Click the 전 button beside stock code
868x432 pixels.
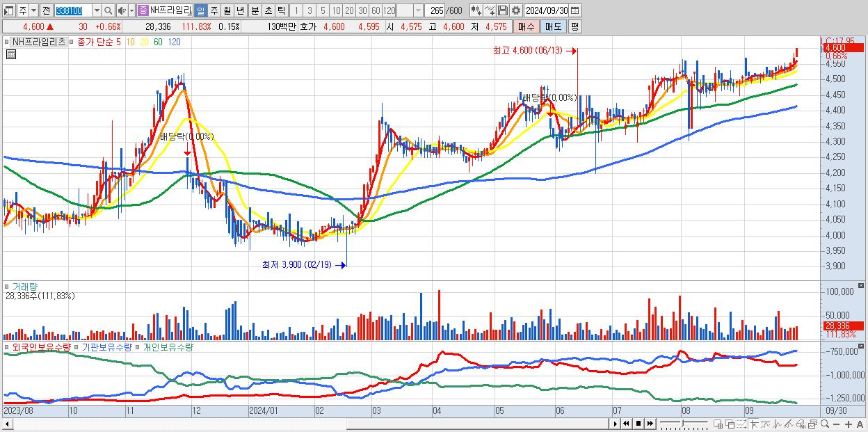click(x=46, y=10)
